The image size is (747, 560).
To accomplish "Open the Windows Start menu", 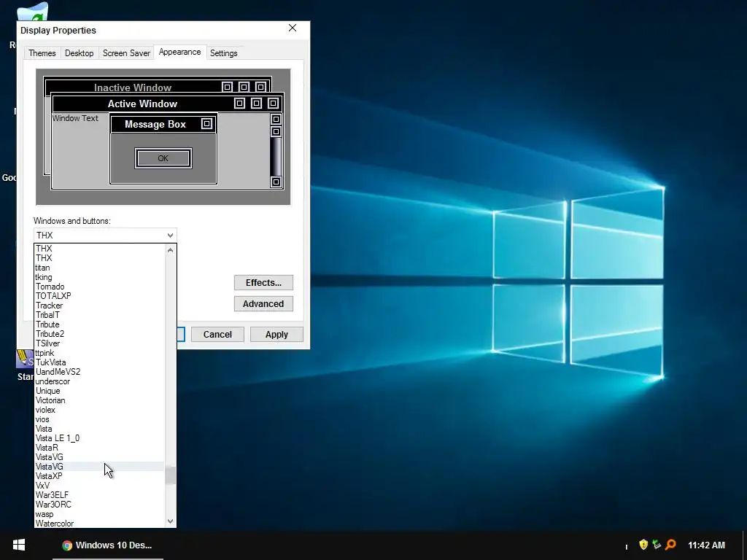I will tap(18, 545).
